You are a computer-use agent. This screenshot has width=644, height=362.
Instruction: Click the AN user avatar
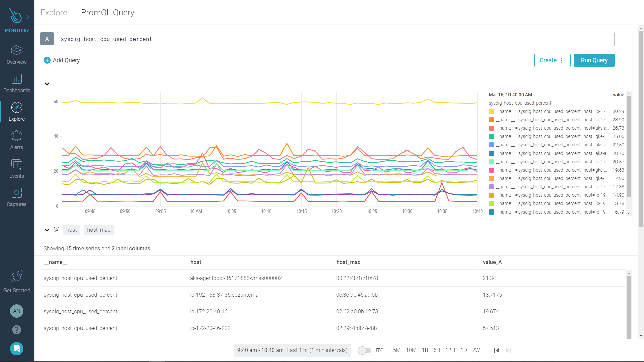[16, 311]
